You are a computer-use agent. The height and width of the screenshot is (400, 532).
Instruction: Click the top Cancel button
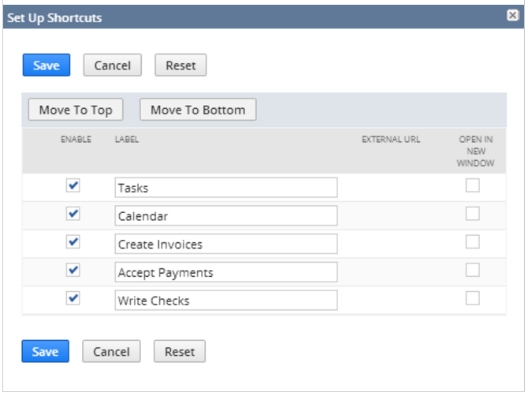(x=112, y=65)
